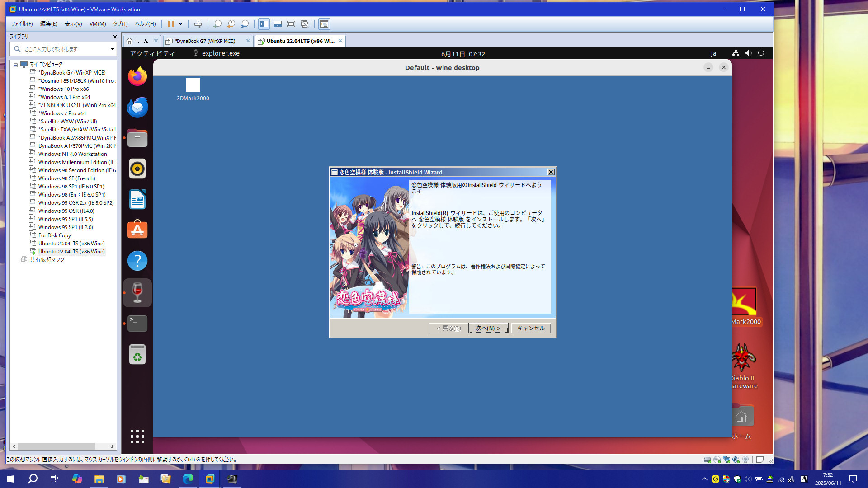Click the library horizontal scrollbar track
Viewport: 868px width, 488px height.
[63, 446]
